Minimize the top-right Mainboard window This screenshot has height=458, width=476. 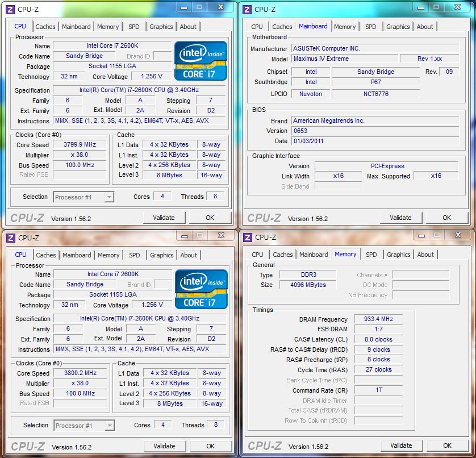point(421,7)
